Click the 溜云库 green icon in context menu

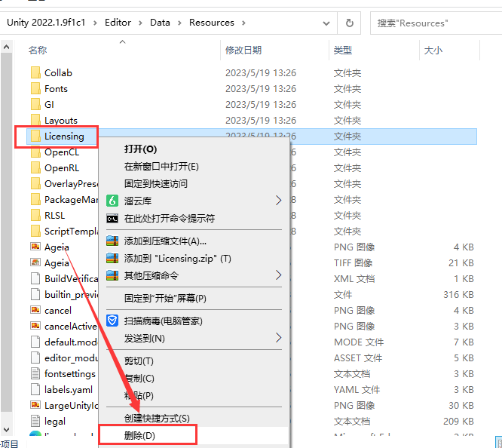tap(112, 201)
